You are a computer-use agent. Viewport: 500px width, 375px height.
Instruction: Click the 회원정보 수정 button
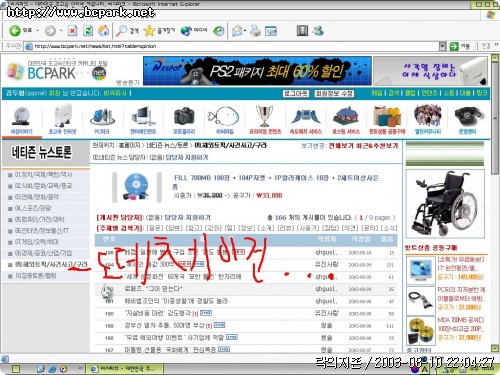click(x=334, y=94)
